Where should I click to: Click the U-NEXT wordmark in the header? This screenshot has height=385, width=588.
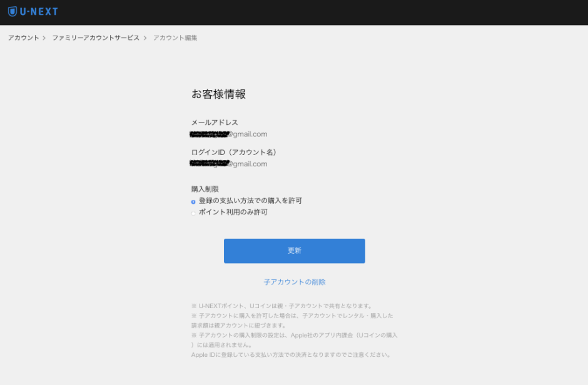pos(39,12)
